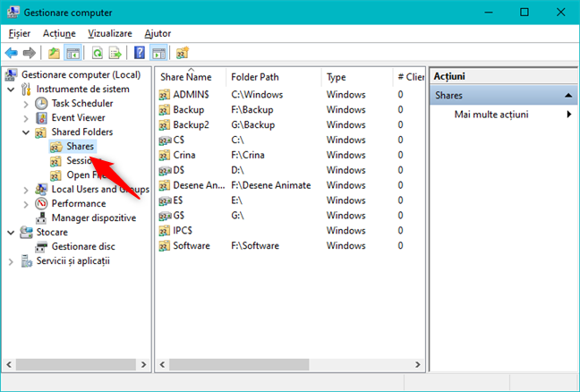Open the Fișier menu

tap(19, 33)
